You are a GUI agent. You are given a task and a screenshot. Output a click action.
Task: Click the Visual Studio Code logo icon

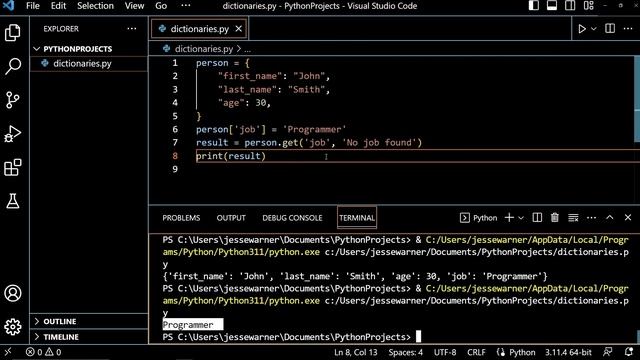[x=9, y=6]
